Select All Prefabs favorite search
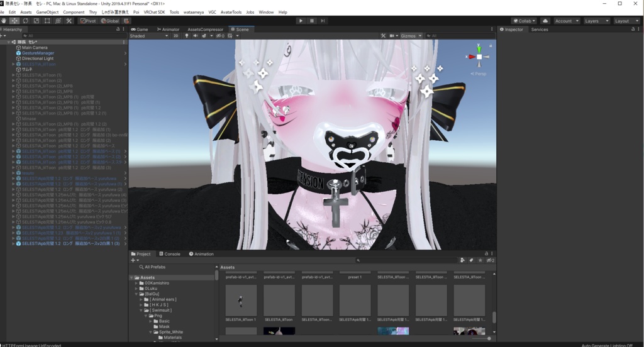This screenshot has width=644, height=347. tap(152, 267)
